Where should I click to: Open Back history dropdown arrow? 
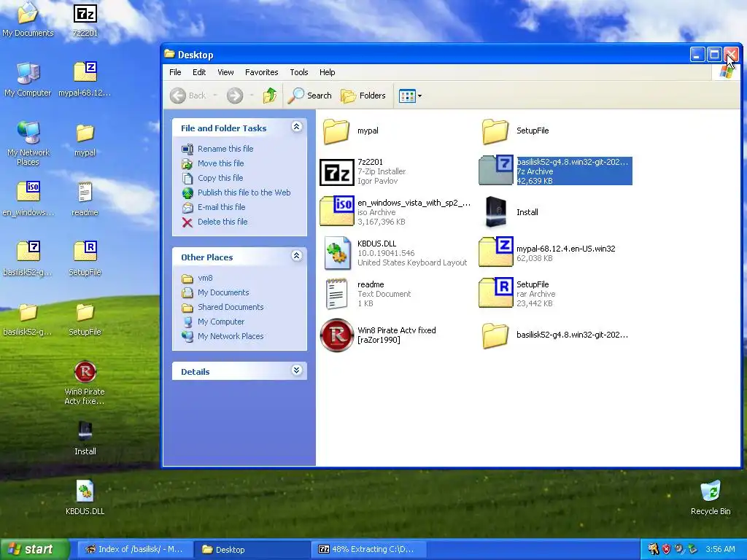(215, 96)
